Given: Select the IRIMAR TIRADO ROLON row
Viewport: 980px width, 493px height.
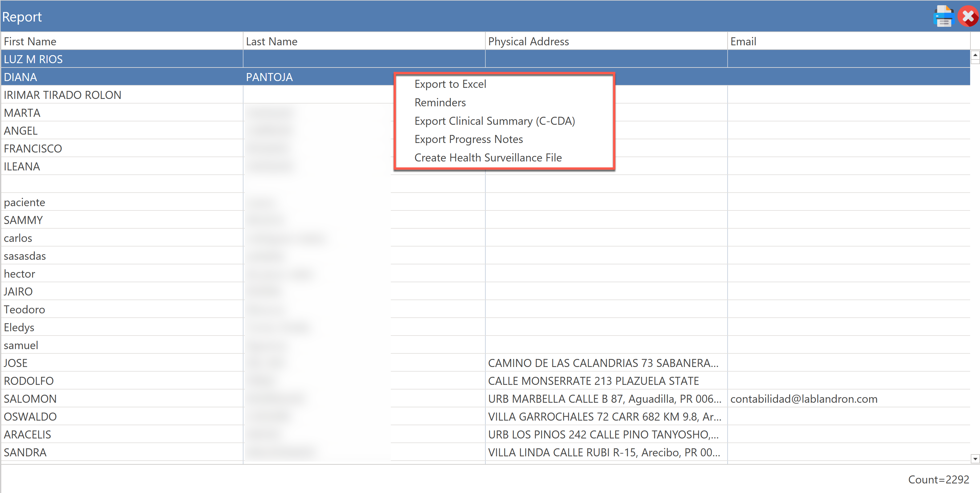Looking at the screenshot, I should 63,95.
